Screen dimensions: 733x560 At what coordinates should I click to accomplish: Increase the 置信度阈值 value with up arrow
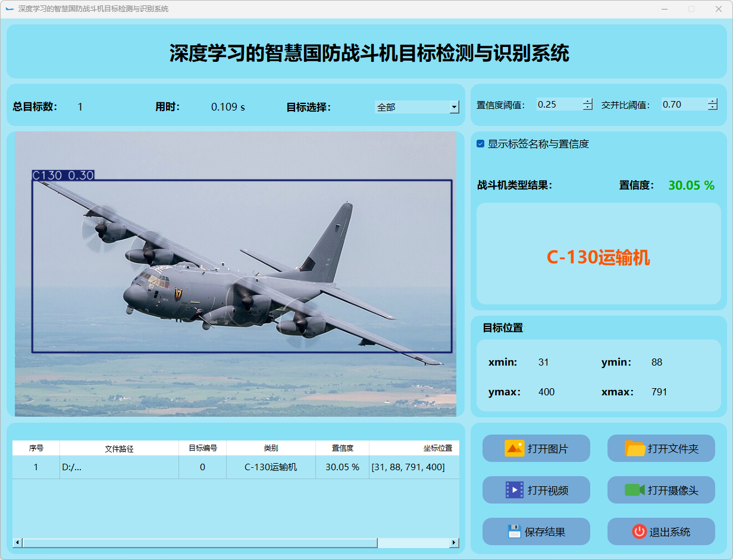pyautogui.click(x=588, y=101)
